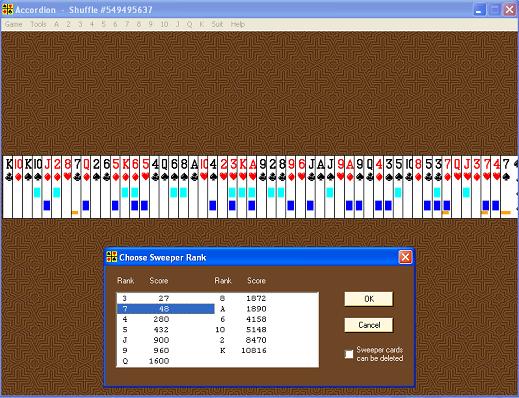Click the Ace of hearts card
This screenshot has height=398, width=519.
252,187
